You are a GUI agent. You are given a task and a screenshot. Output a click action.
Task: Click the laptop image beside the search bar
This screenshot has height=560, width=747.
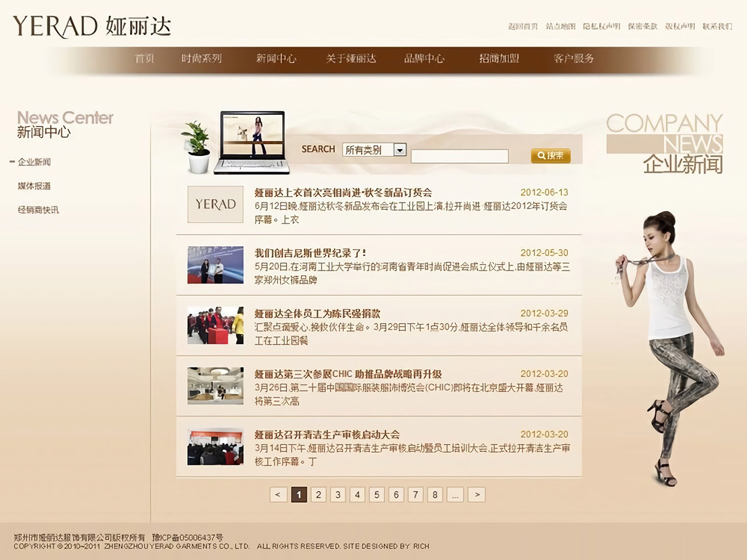pyautogui.click(x=252, y=142)
